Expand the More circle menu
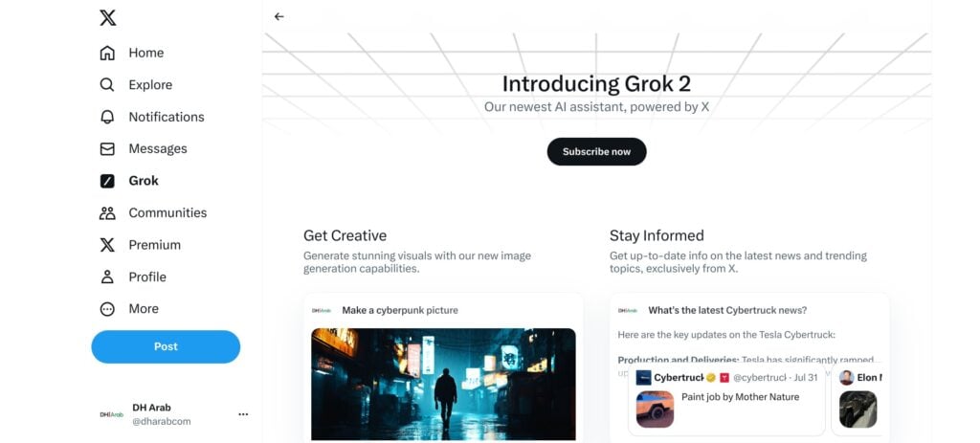Image resolution: width=980 pixels, height=443 pixels. (107, 309)
